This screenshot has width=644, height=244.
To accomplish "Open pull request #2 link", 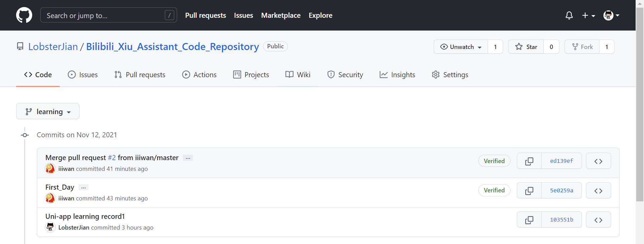I will (x=112, y=158).
